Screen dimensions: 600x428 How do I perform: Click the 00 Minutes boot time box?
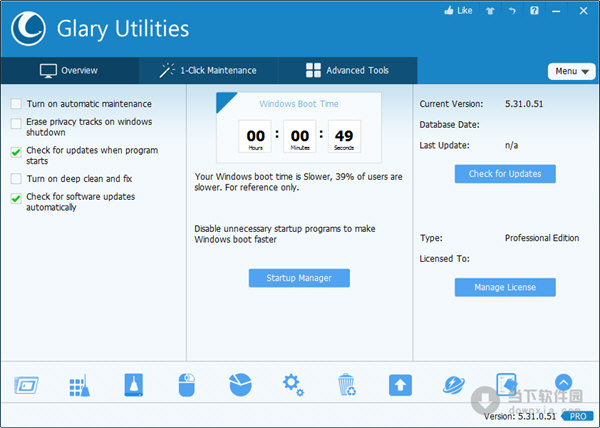pyautogui.click(x=300, y=137)
